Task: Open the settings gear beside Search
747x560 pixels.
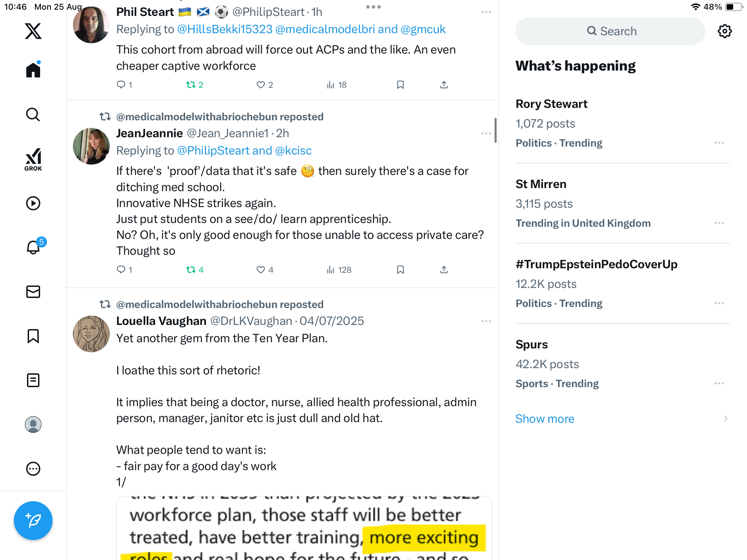Action: coord(725,31)
